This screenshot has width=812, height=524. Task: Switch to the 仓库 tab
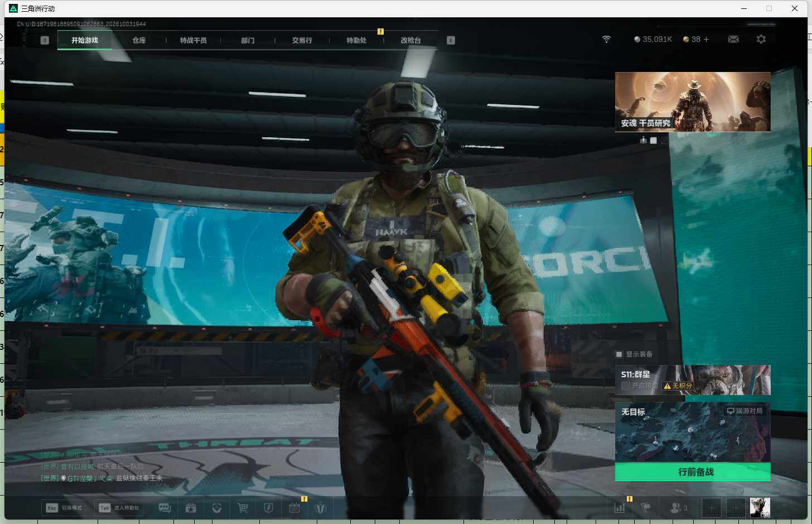click(x=139, y=40)
